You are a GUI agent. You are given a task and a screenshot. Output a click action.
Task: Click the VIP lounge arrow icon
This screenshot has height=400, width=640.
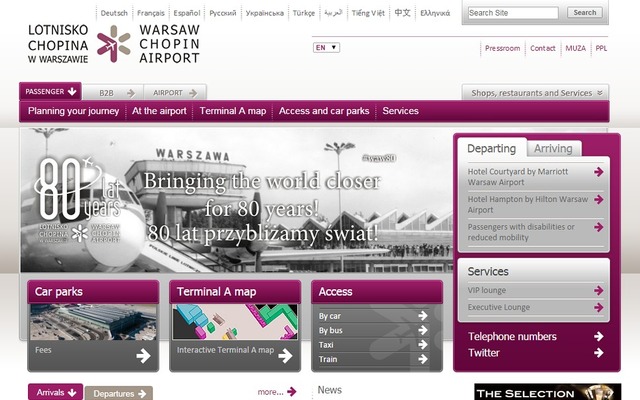[598, 291]
